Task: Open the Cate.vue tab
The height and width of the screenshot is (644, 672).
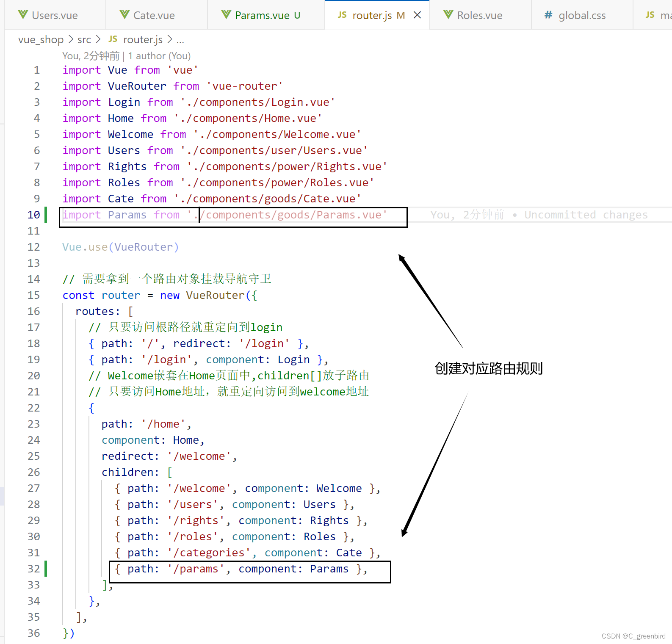Action: pos(156,15)
